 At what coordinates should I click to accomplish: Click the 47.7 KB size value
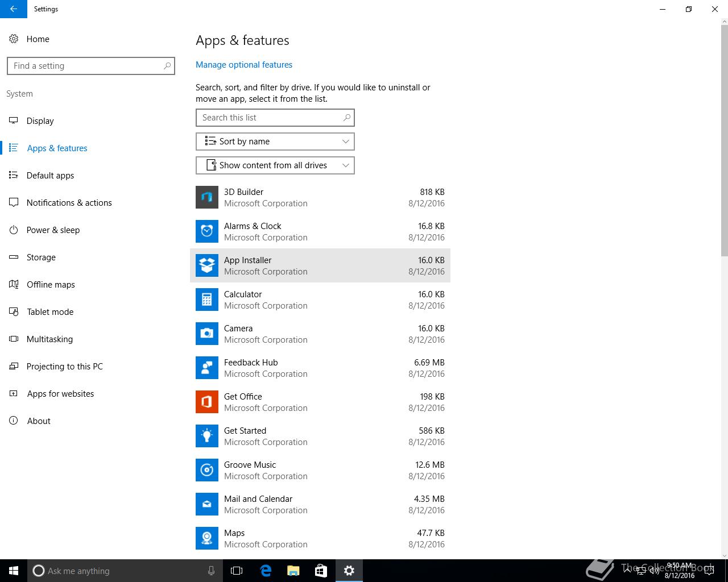pyautogui.click(x=431, y=533)
